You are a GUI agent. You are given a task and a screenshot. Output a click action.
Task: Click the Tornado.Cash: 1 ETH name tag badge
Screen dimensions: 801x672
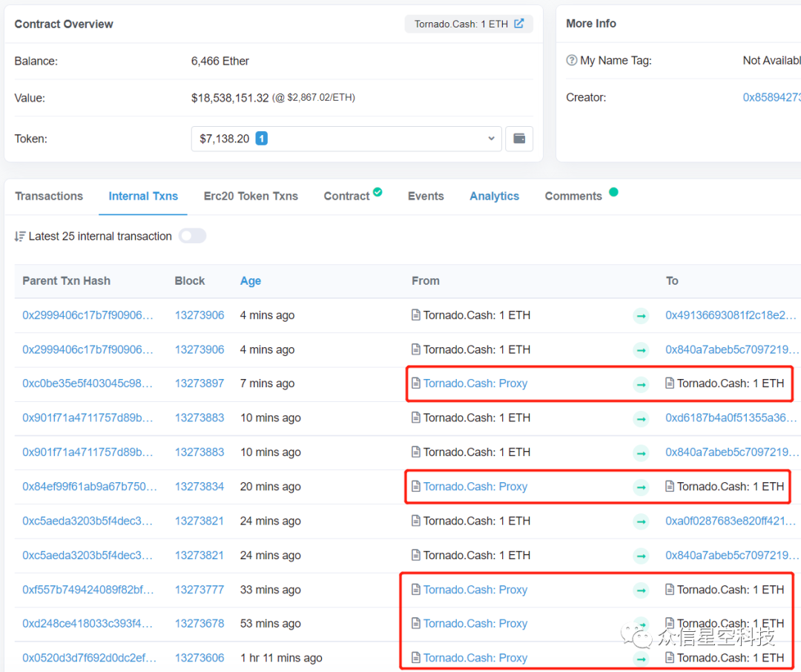[469, 24]
